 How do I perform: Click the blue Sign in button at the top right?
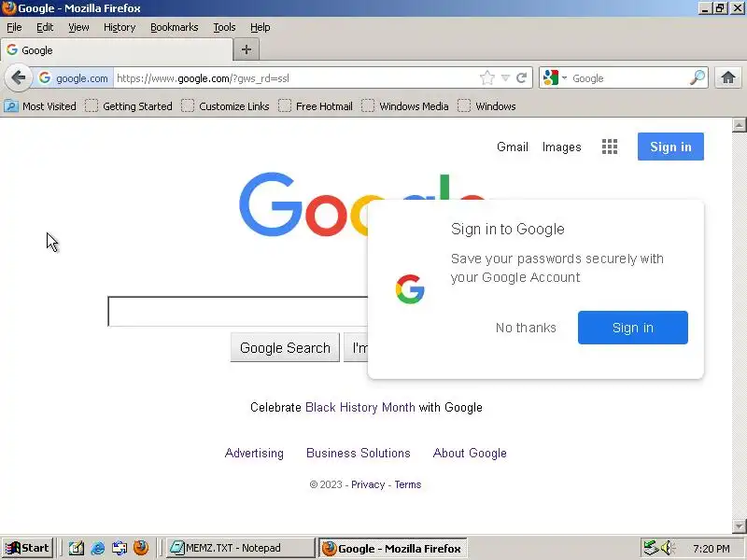[670, 147]
